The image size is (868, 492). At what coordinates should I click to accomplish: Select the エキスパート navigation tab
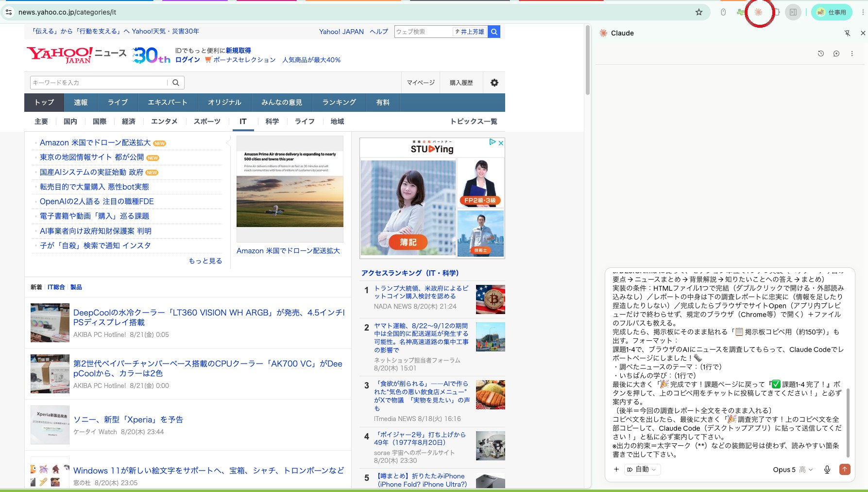click(168, 103)
